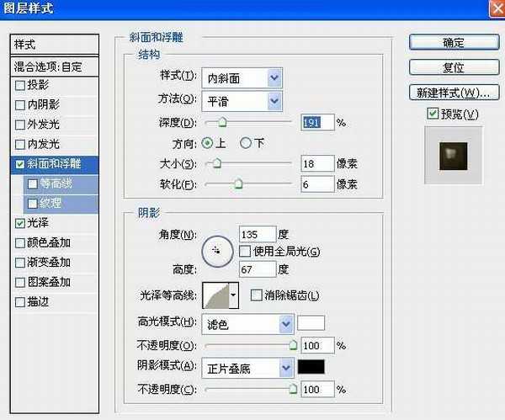Screen dimensions: 505x420
Task: Click the style preview thumbnail
Action: [x=451, y=154]
